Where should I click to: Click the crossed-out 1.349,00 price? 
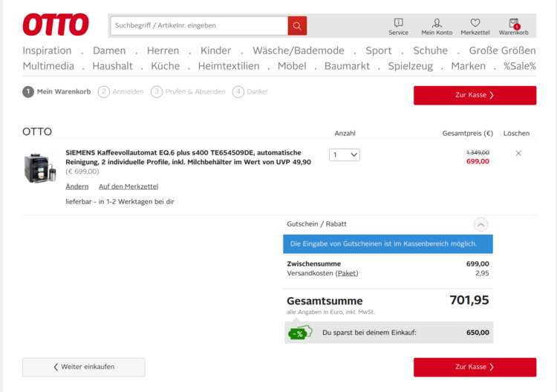click(x=478, y=153)
